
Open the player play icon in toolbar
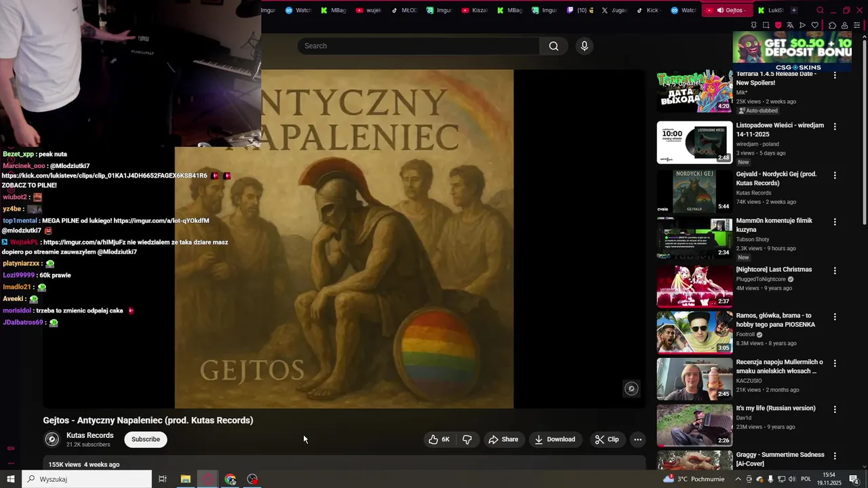pos(802,25)
